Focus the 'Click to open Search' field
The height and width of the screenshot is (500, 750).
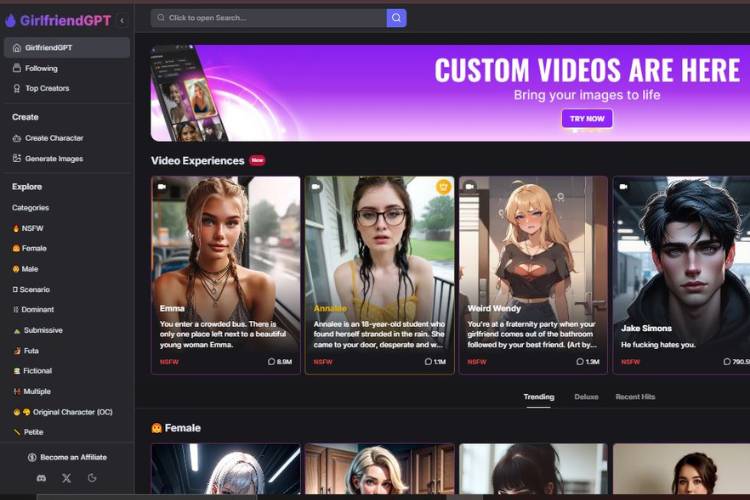coord(269,18)
